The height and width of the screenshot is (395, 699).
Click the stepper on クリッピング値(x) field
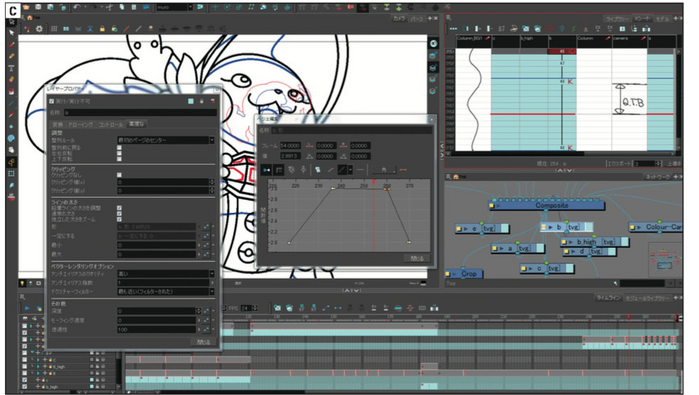(211, 182)
